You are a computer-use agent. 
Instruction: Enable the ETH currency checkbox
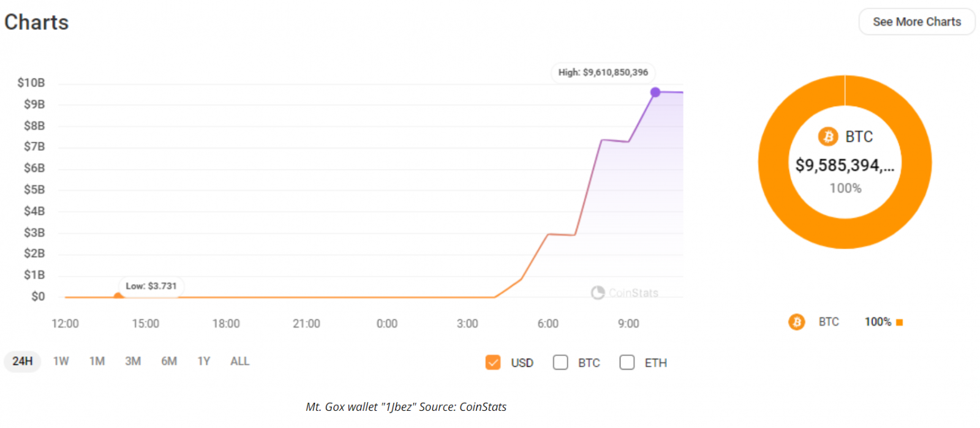(627, 362)
